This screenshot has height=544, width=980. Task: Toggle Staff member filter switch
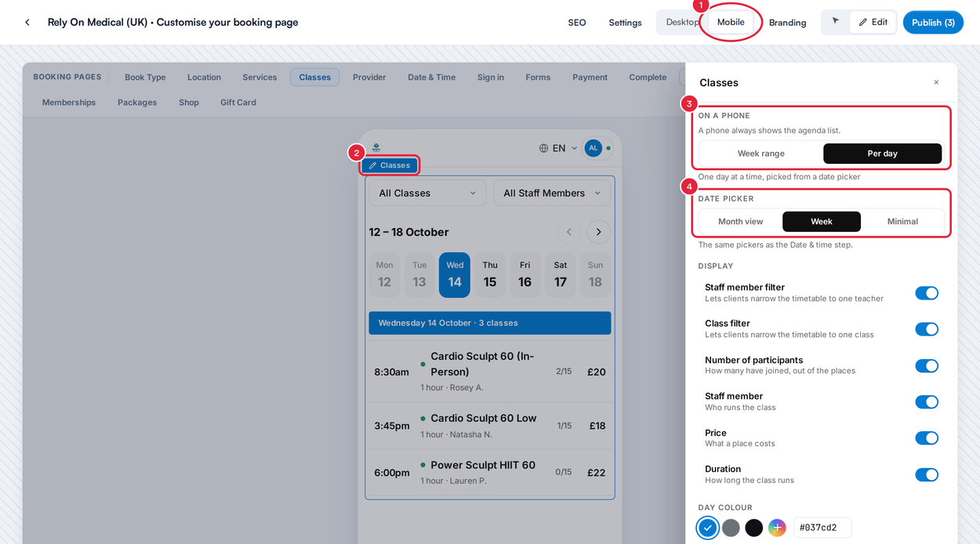(x=927, y=293)
